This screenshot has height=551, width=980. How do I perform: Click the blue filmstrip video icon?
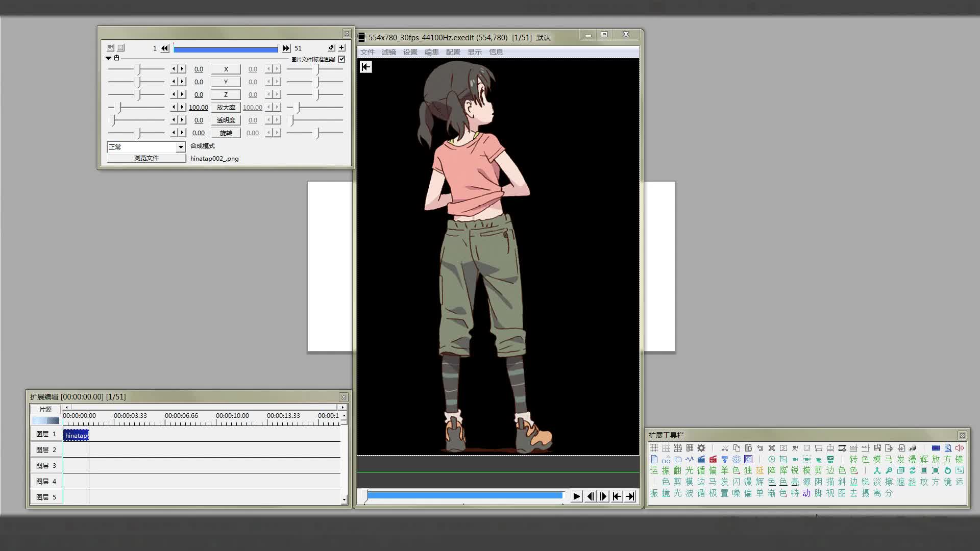point(936,448)
